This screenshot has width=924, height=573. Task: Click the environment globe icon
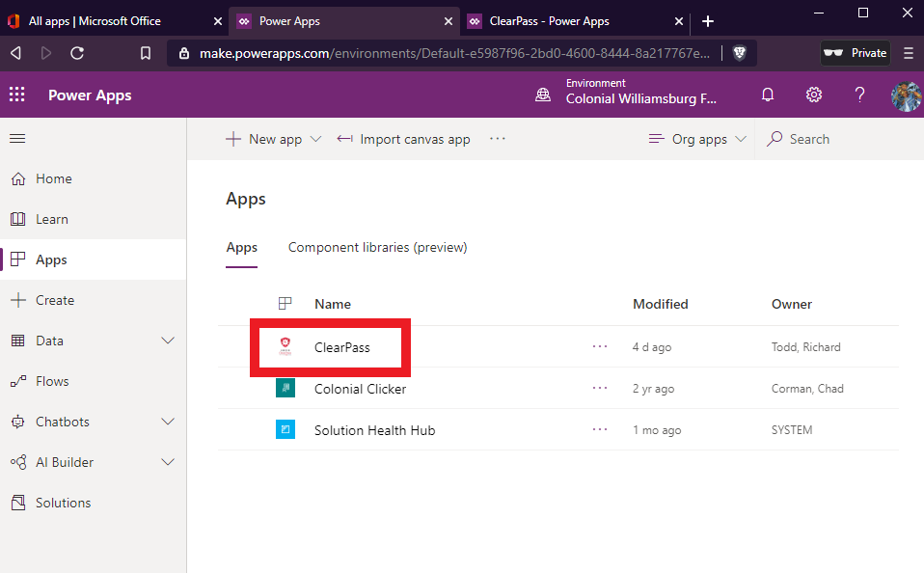(543, 95)
